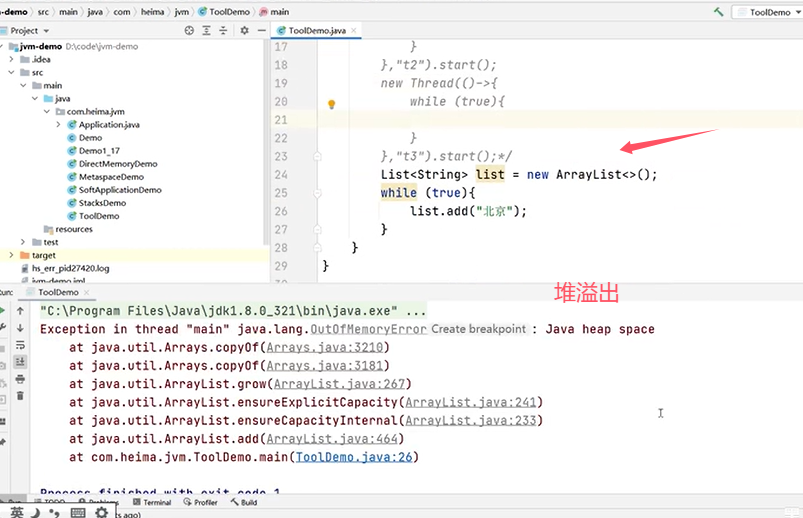803x518 pixels.
Task: Close the ToolDemo run tab
Action: click(x=87, y=292)
